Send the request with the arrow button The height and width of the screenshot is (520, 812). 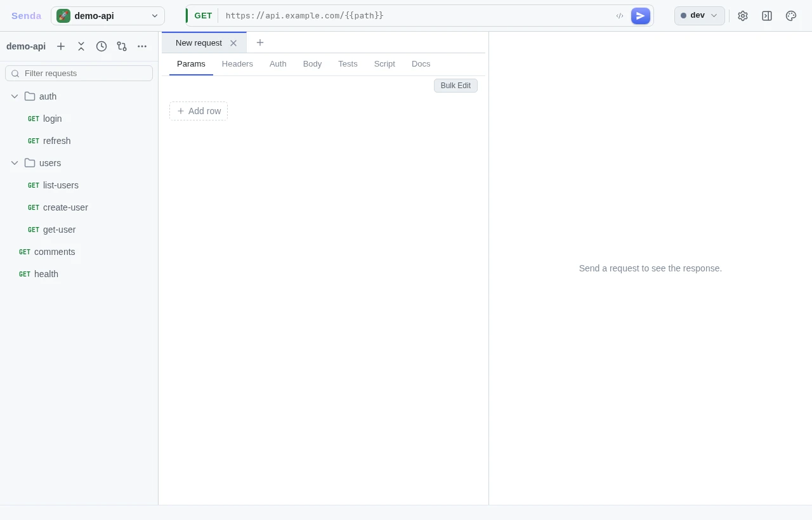coord(641,16)
